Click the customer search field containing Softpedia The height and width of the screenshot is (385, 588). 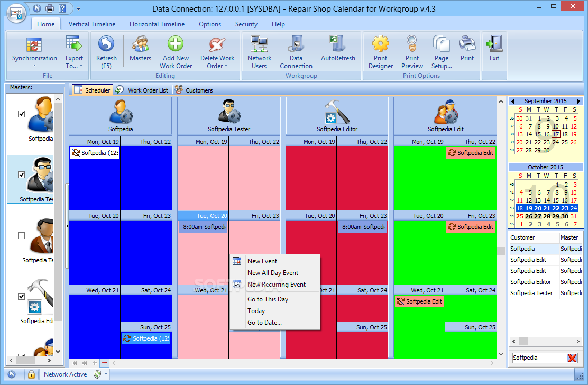coord(539,357)
